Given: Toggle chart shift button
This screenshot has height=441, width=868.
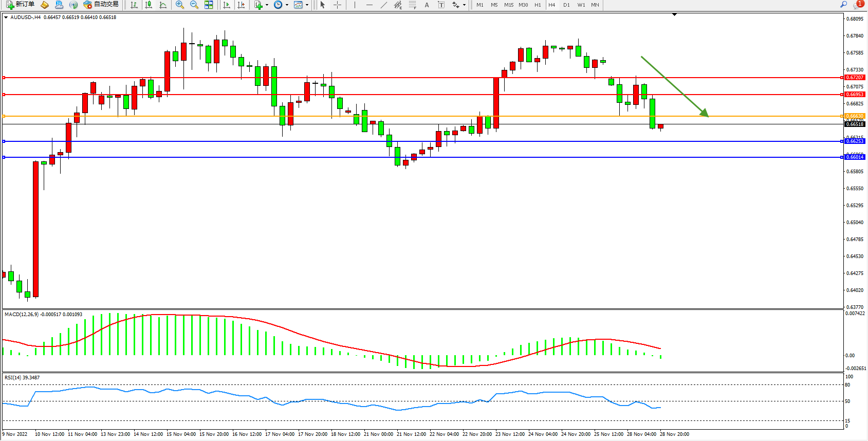Looking at the screenshot, I should [x=241, y=5].
